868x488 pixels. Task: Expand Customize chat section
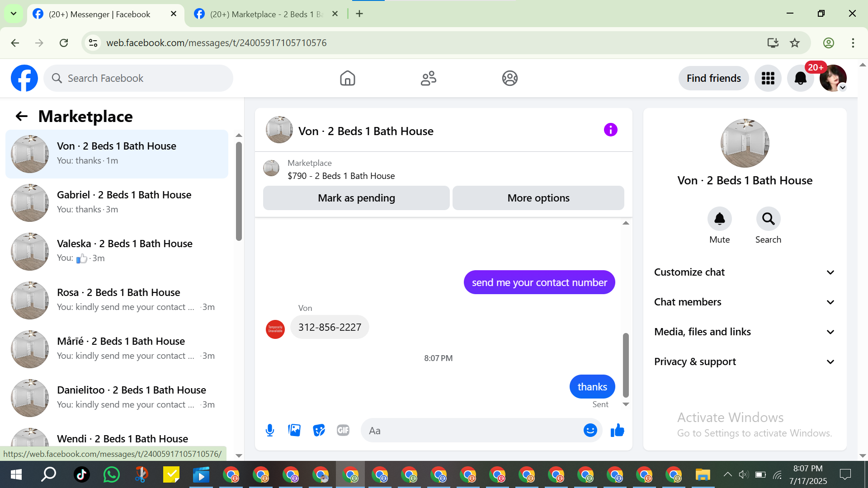coord(744,272)
